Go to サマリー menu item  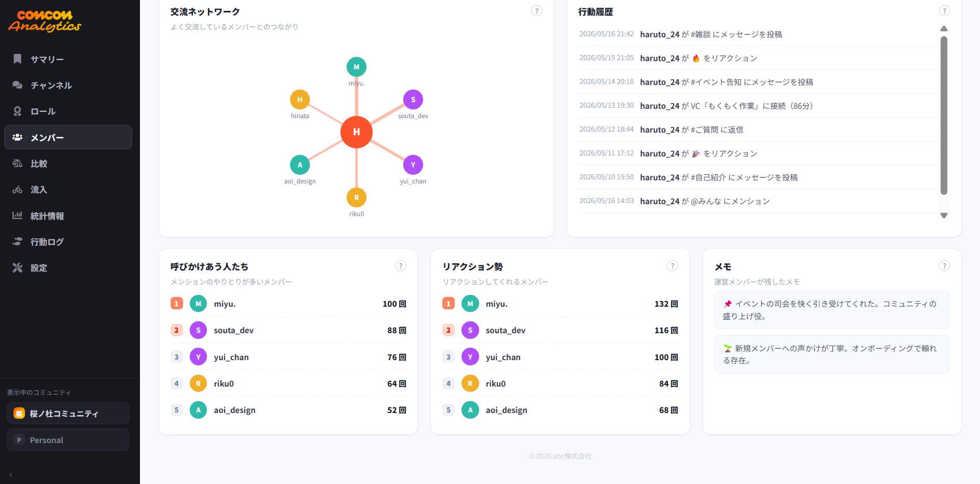tap(68, 59)
